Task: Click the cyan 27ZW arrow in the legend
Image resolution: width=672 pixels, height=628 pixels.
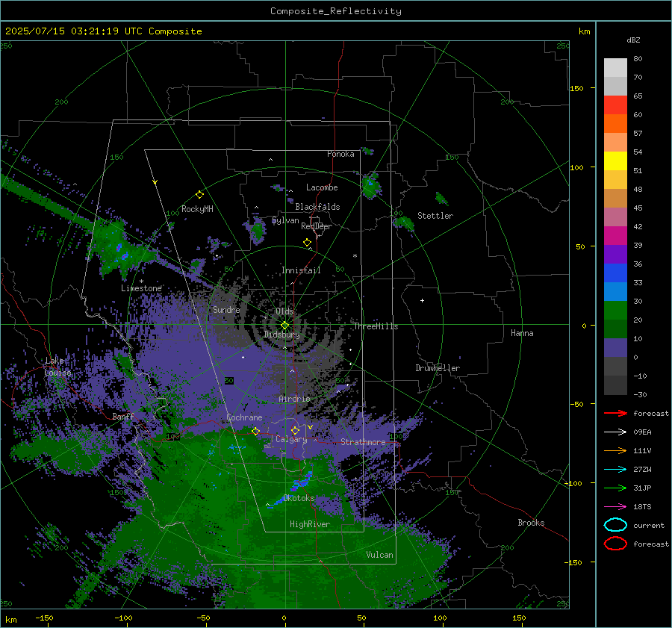Action: coord(615,470)
